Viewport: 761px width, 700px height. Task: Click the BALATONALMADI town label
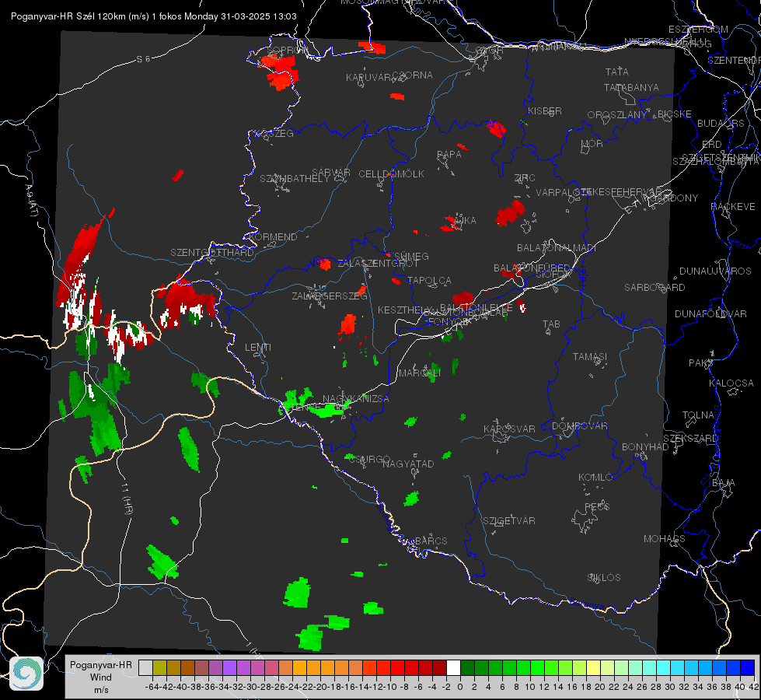tap(557, 248)
